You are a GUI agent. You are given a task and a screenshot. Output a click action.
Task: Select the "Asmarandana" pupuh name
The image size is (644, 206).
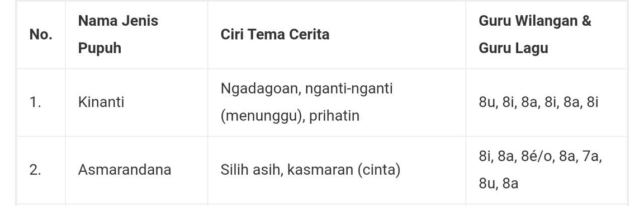point(125,170)
